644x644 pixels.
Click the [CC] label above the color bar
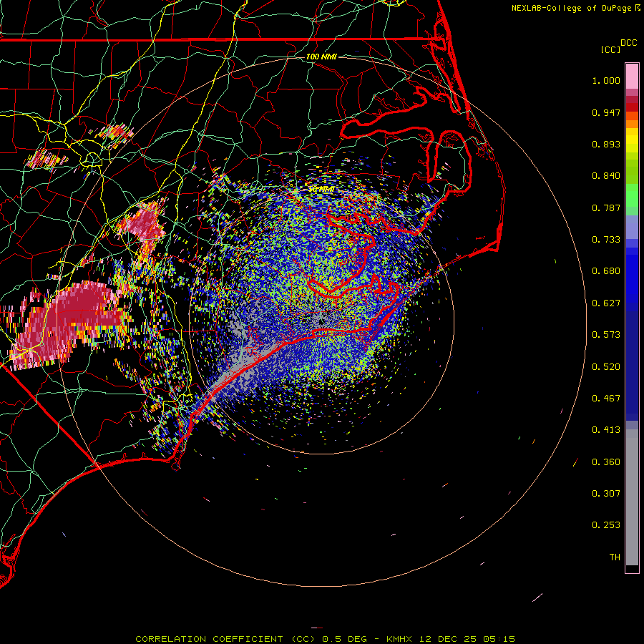611,49
